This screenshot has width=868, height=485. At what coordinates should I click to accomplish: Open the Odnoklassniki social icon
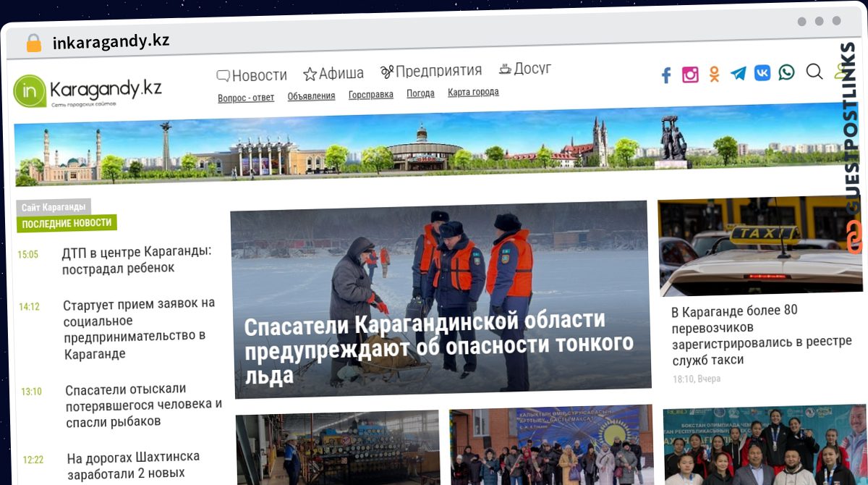[x=714, y=74]
